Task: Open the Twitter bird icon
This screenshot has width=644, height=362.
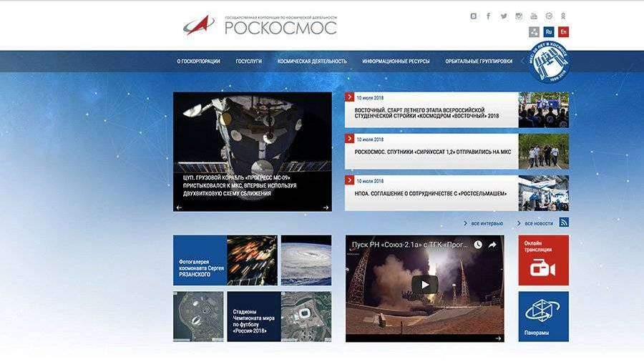Action: (504, 16)
